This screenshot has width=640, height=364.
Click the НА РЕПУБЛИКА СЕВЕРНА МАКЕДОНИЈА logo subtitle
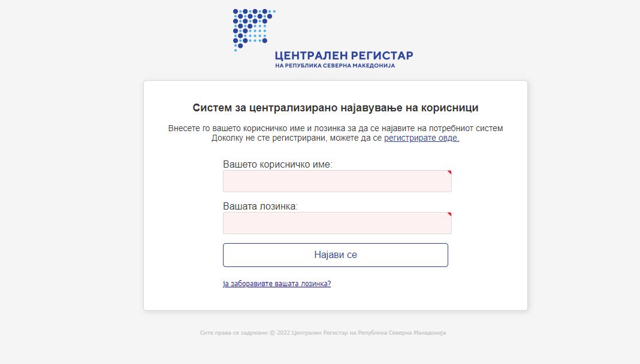coord(335,66)
